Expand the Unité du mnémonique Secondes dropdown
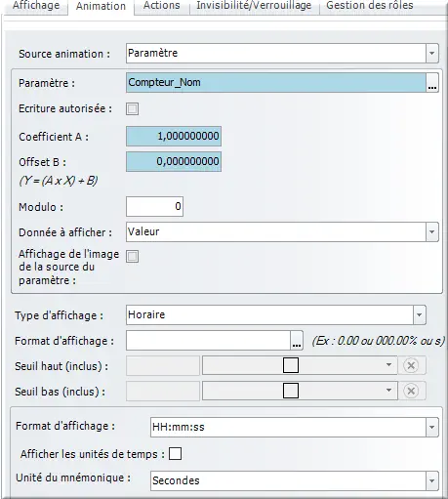The width and height of the screenshot is (448, 499). tap(432, 480)
